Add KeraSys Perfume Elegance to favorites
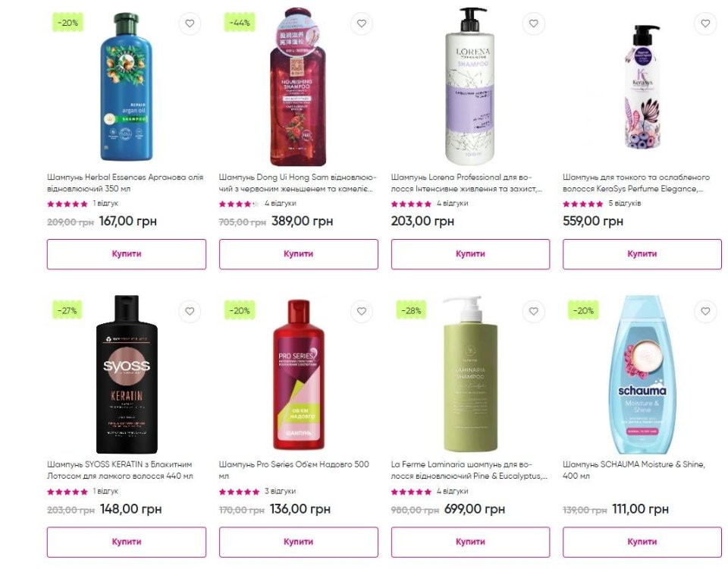The width and height of the screenshot is (728, 569). [x=705, y=24]
